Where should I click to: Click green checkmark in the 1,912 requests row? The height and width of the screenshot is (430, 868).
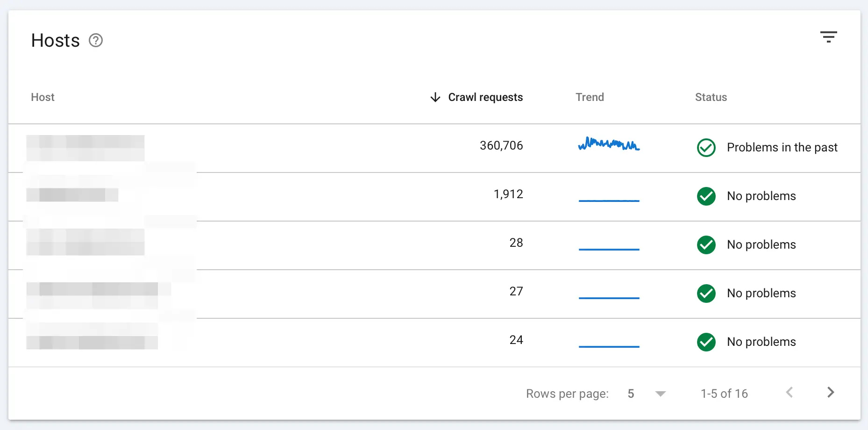pyautogui.click(x=706, y=196)
